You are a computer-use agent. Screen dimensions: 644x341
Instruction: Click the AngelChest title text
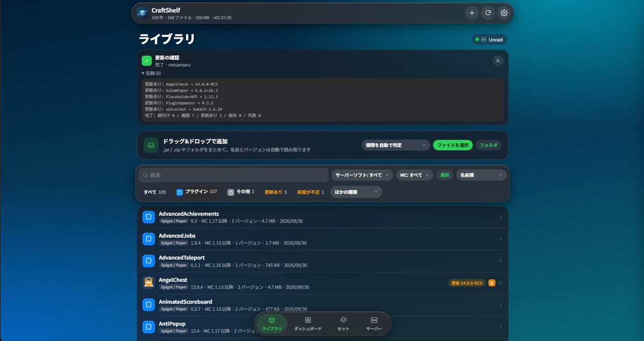coord(173,280)
